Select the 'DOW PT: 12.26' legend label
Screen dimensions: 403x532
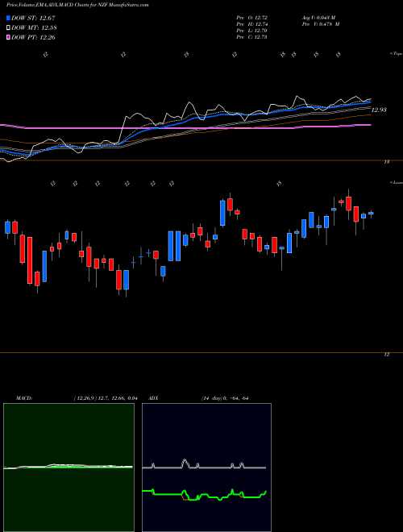point(33,37)
